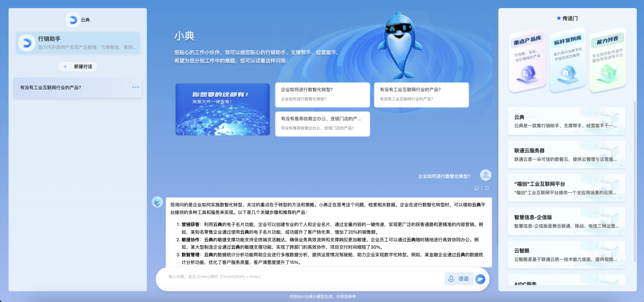This screenshot has height=302, width=644.
Task: Click the assistant avatar beside the reply
Action: [158, 202]
